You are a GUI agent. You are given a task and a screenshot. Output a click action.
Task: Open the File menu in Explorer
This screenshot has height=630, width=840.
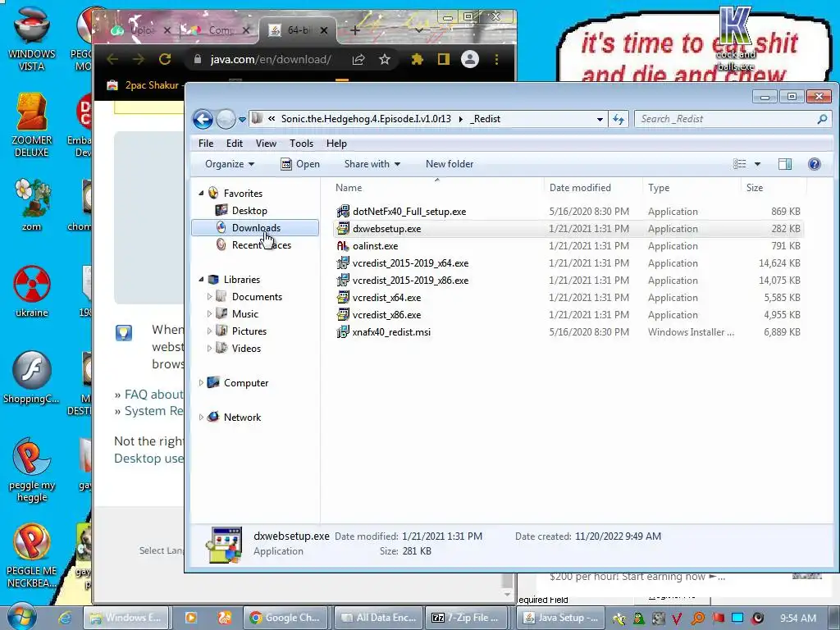pos(206,143)
